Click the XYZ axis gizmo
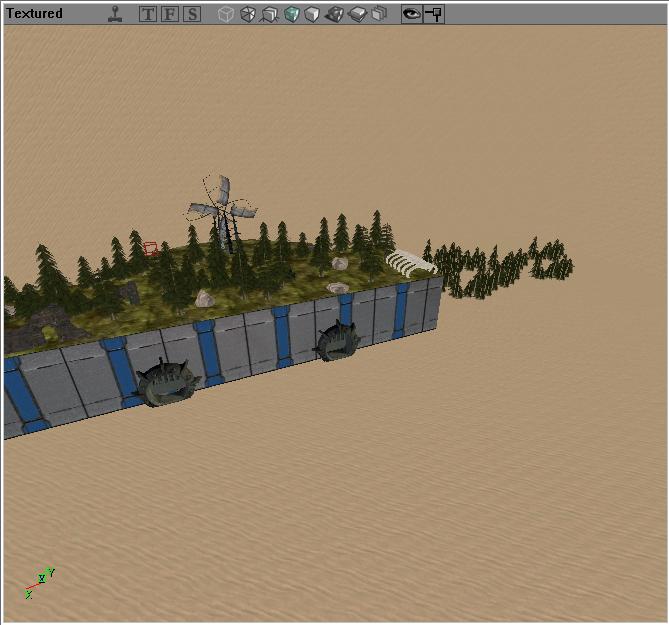 click(x=38, y=582)
